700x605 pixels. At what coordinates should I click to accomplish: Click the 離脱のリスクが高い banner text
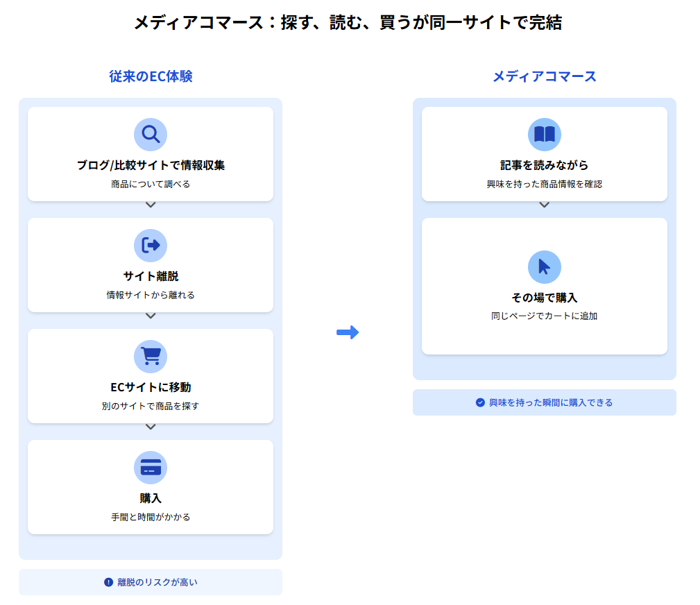tap(157, 582)
